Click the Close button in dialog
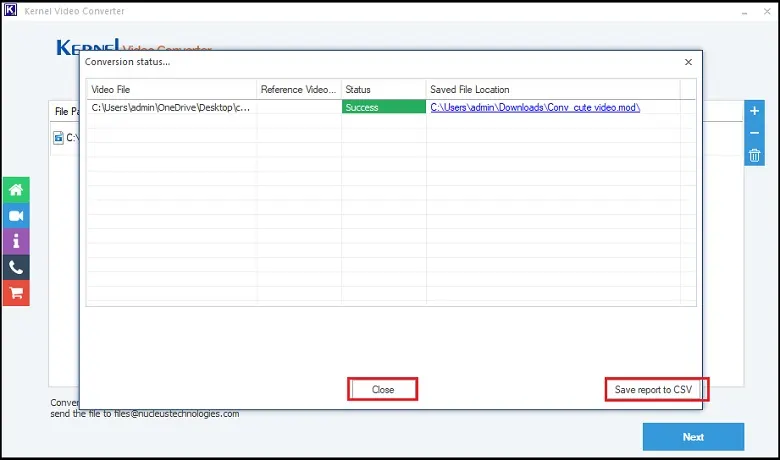 (x=383, y=389)
